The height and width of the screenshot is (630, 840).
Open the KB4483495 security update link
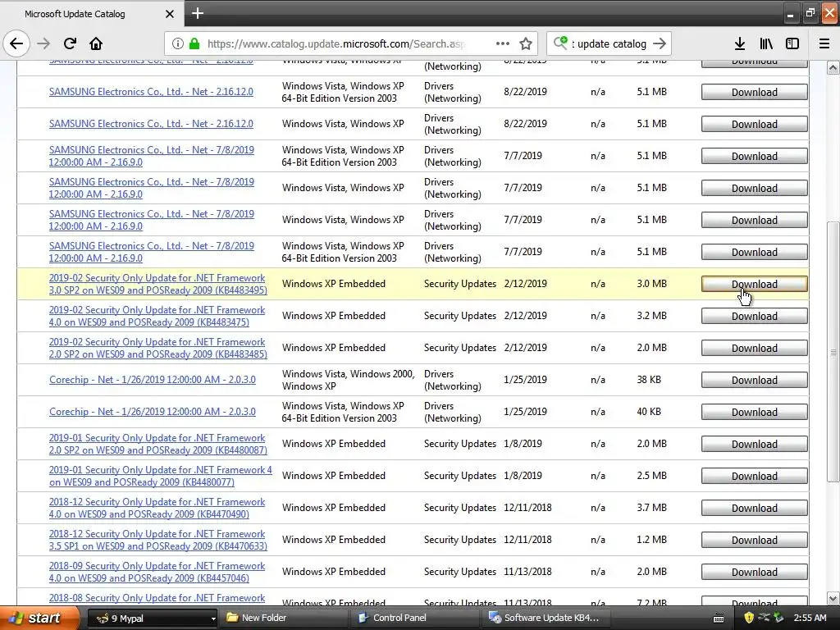[x=158, y=284]
